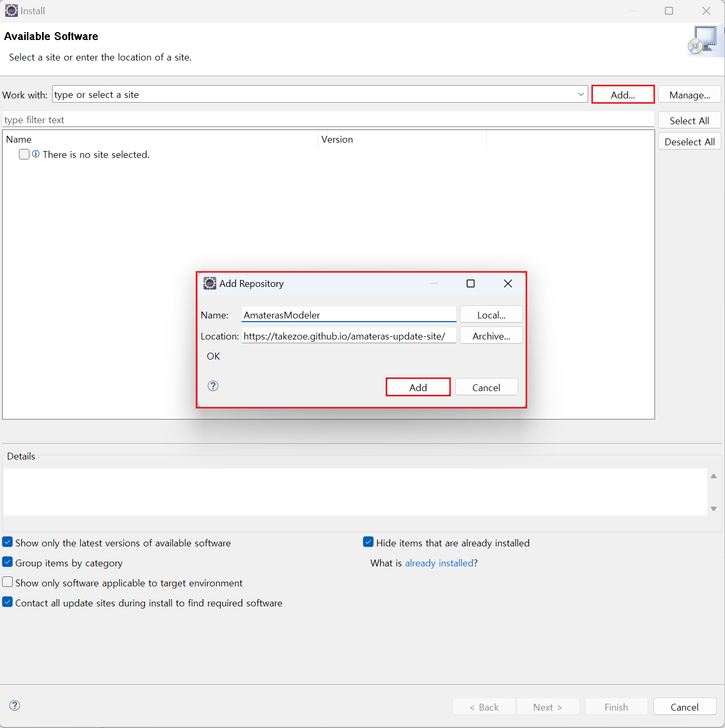Click inside the Location URL field
The height and width of the screenshot is (728, 725).
click(348, 336)
